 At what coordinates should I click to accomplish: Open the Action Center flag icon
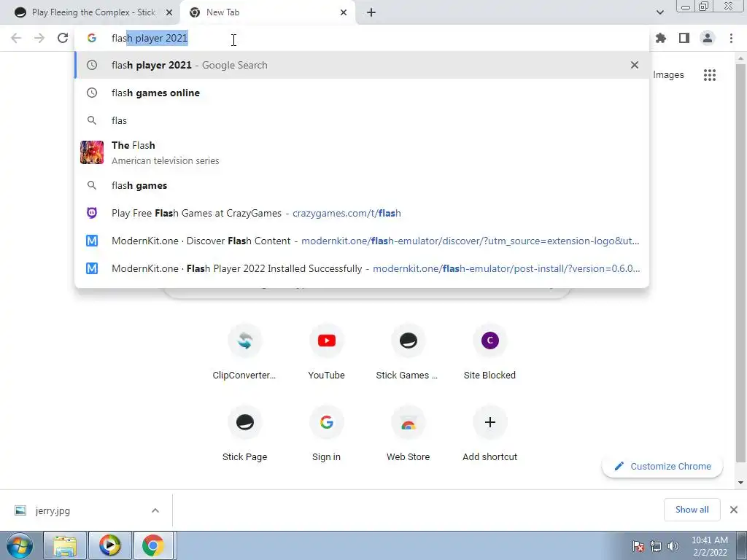point(638,546)
